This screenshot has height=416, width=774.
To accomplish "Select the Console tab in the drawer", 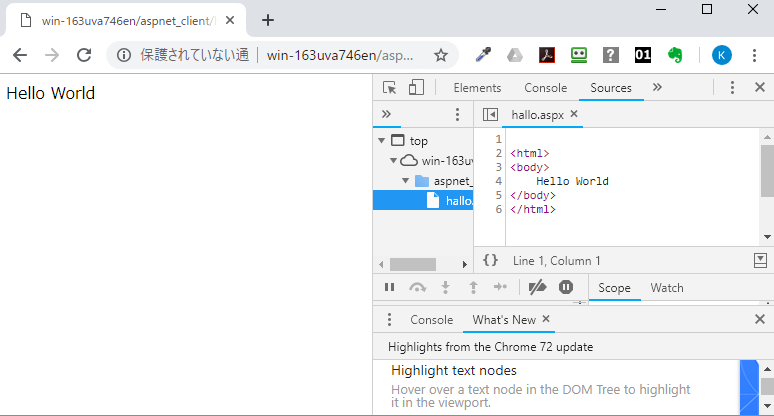I will tap(431, 320).
